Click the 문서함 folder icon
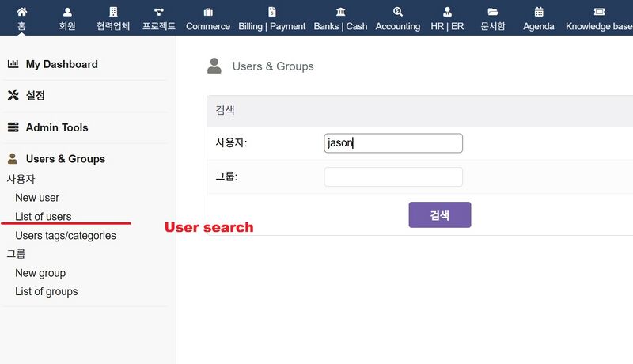Screen dimensions: 633x364 [x=493, y=12]
